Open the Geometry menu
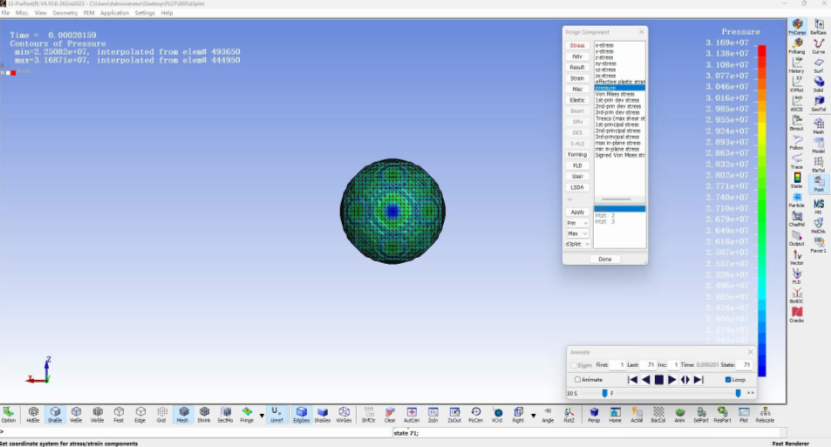The image size is (831, 447). coord(64,13)
